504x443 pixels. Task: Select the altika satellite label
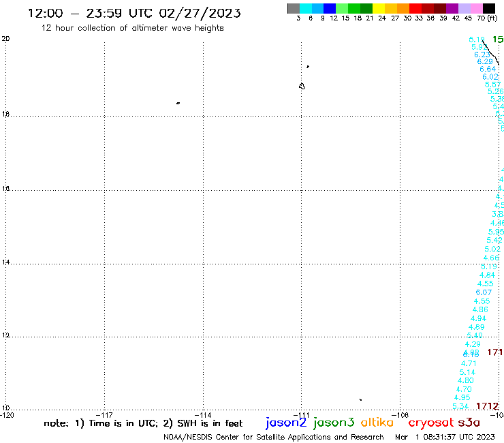(377, 422)
